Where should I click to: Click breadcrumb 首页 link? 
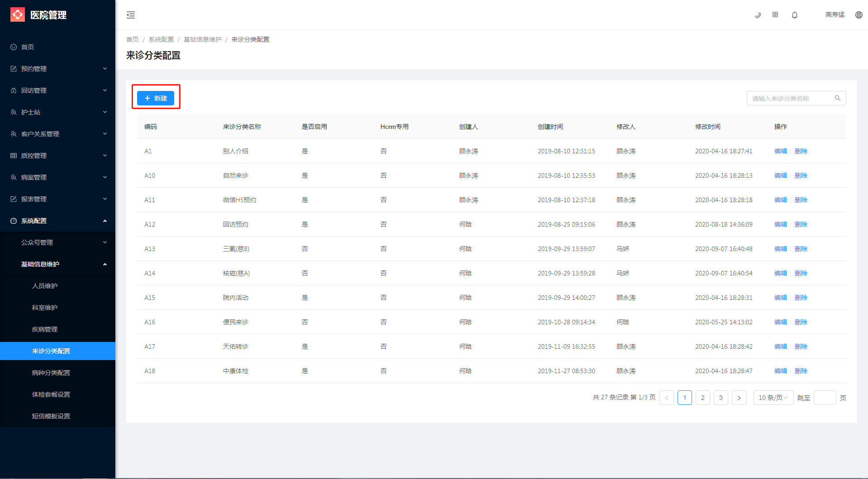tap(133, 39)
